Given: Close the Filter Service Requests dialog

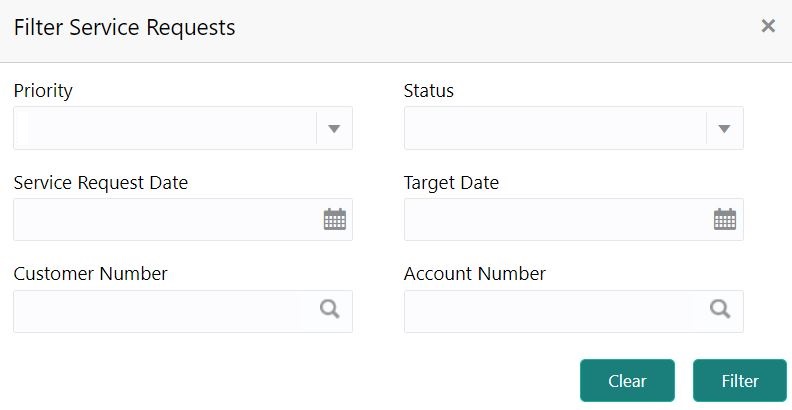Looking at the screenshot, I should (768, 26).
